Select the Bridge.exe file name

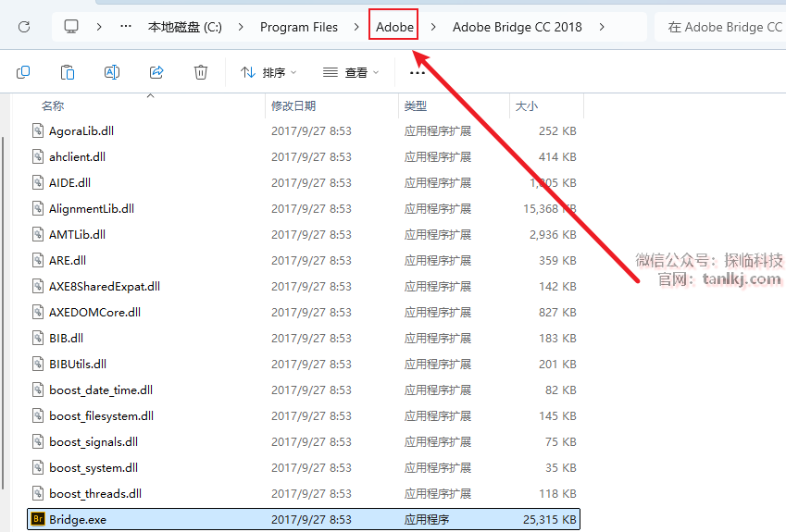click(x=78, y=519)
